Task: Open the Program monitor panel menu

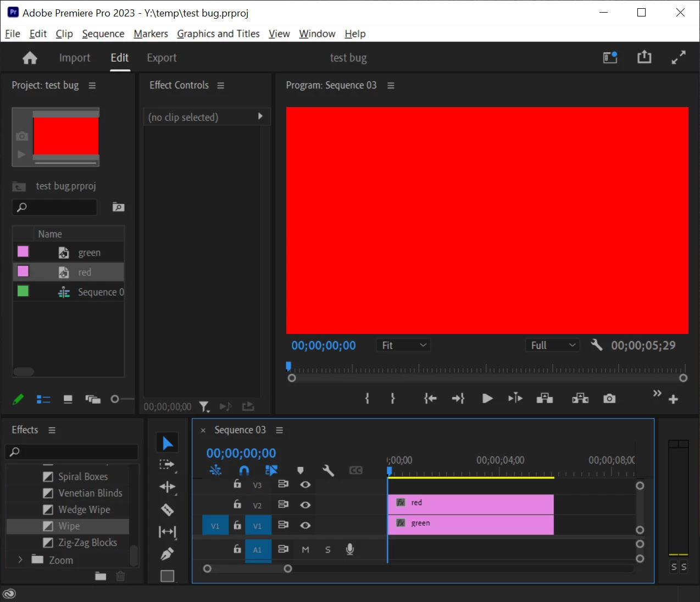Action: click(x=391, y=86)
